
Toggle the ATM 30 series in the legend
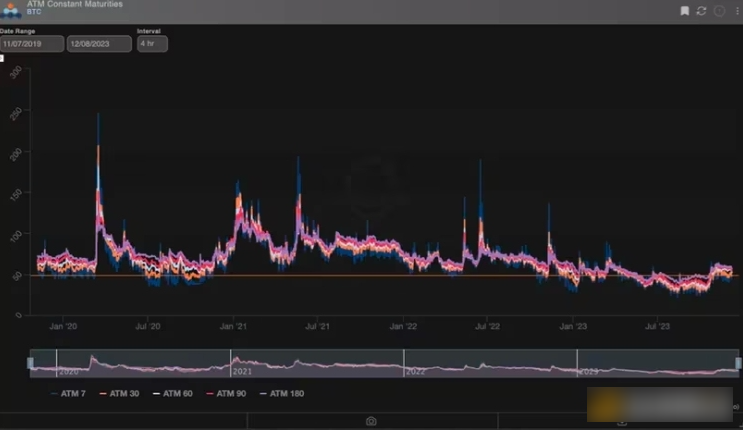click(119, 394)
